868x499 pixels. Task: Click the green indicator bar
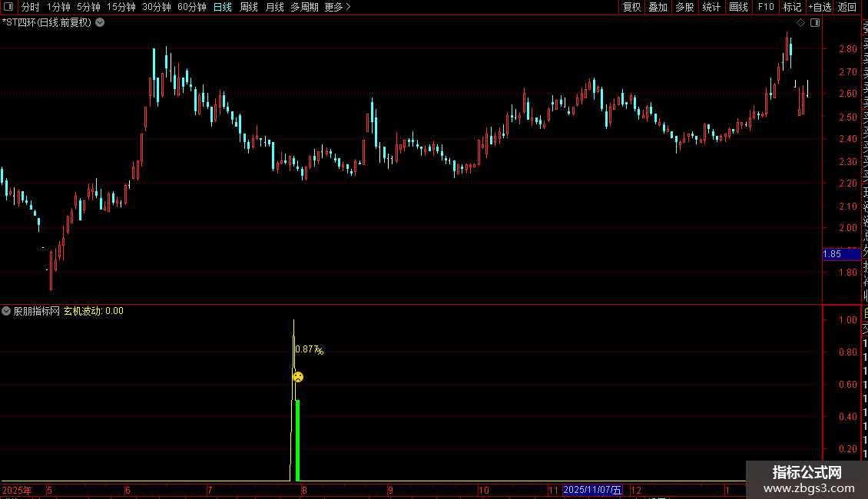pyautogui.click(x=298, y=441)
